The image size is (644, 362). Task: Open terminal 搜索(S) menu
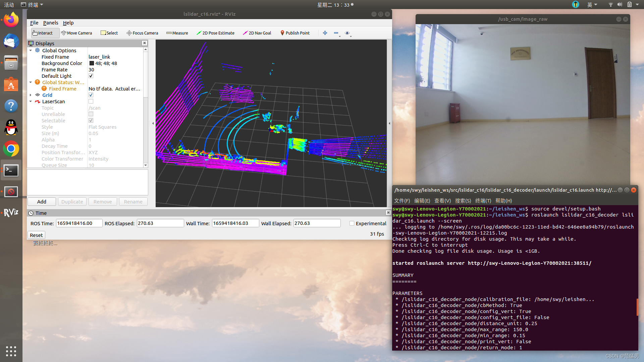(x=463, y=201)
